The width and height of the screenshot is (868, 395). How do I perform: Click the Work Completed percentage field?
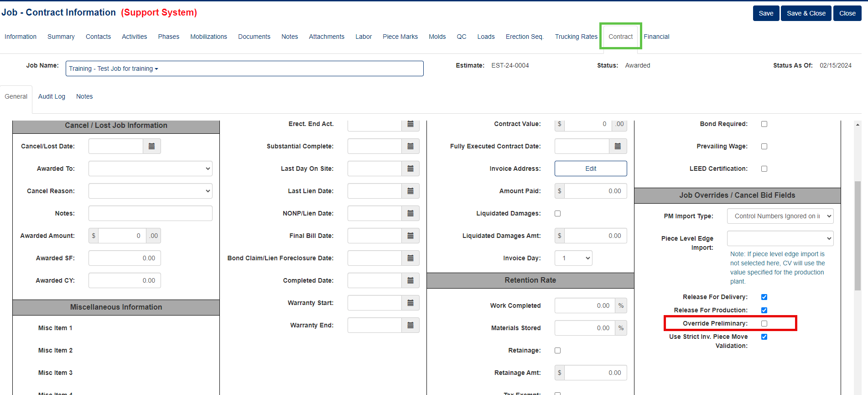[585, 305]
